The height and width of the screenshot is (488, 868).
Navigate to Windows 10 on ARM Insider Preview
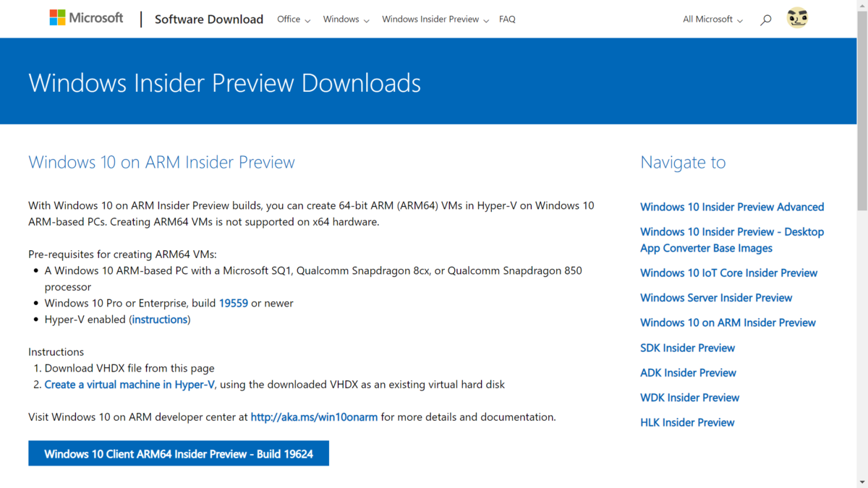(728, 323)
